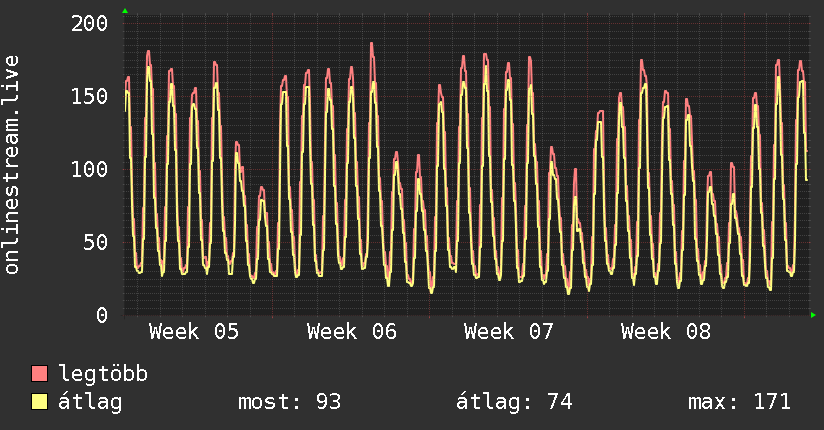
Task: Click the 100 y-axis label
Action: pyautogui.click(x=89, y=169)
